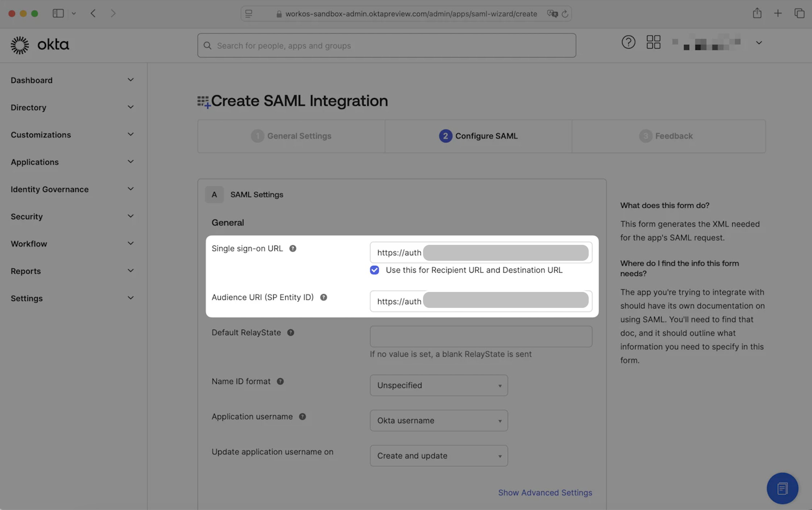This screenshot has width=812, height=510.
Task: Go back with Safari back arrow
Action: [93, 13]
